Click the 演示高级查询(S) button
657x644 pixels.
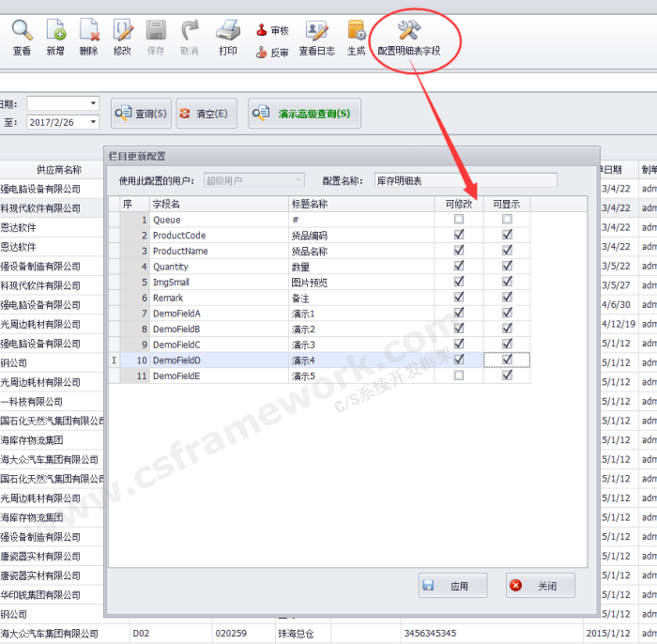coord(304,114)
